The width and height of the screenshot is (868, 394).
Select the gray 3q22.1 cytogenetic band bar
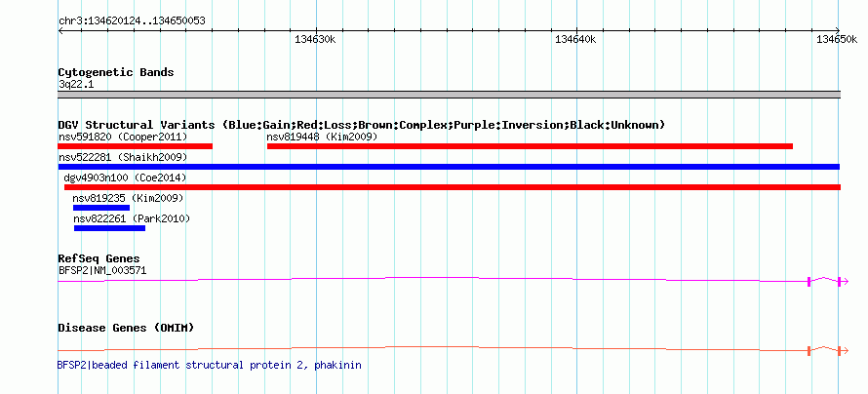point(449,95)
